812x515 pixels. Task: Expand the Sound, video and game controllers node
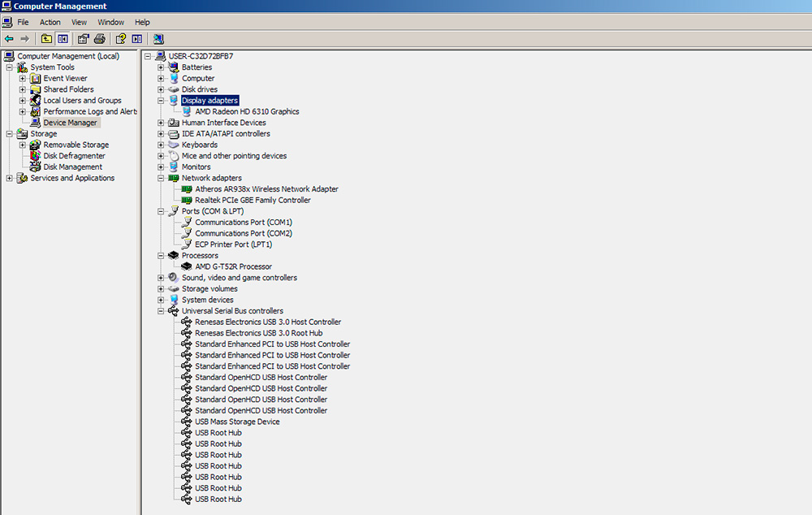coord(162,278)
